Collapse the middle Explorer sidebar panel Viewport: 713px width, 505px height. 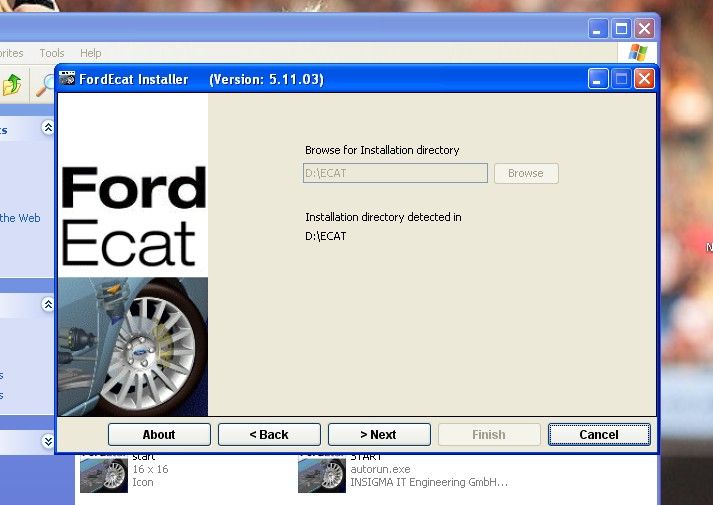[48, 304]
